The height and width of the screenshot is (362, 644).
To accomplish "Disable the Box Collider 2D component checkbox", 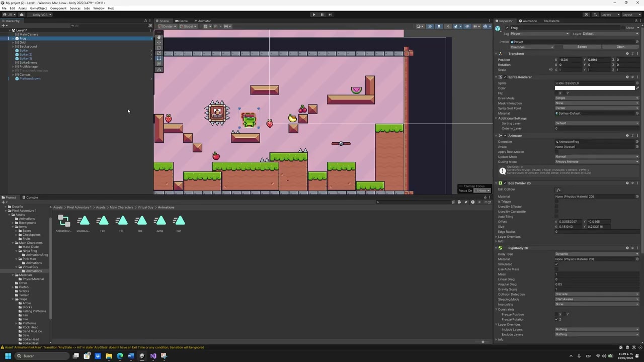I will pos(505,183).
